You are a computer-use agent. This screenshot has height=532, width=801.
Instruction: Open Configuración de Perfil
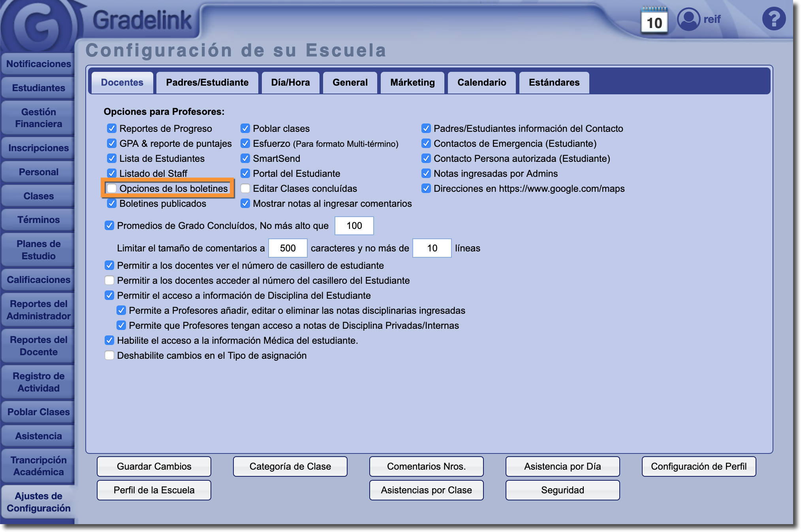point(698,466)
